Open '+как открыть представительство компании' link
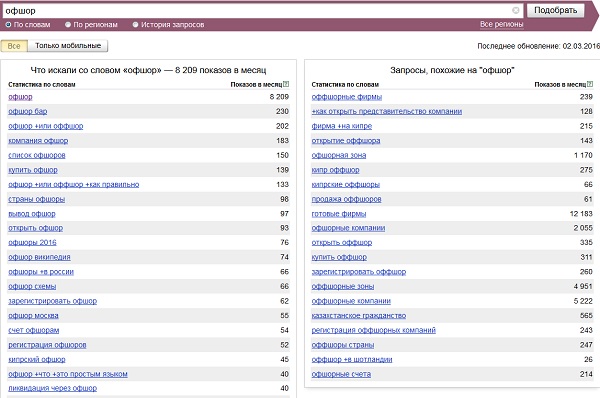600x398 pixels. click(x=387, y=111)
